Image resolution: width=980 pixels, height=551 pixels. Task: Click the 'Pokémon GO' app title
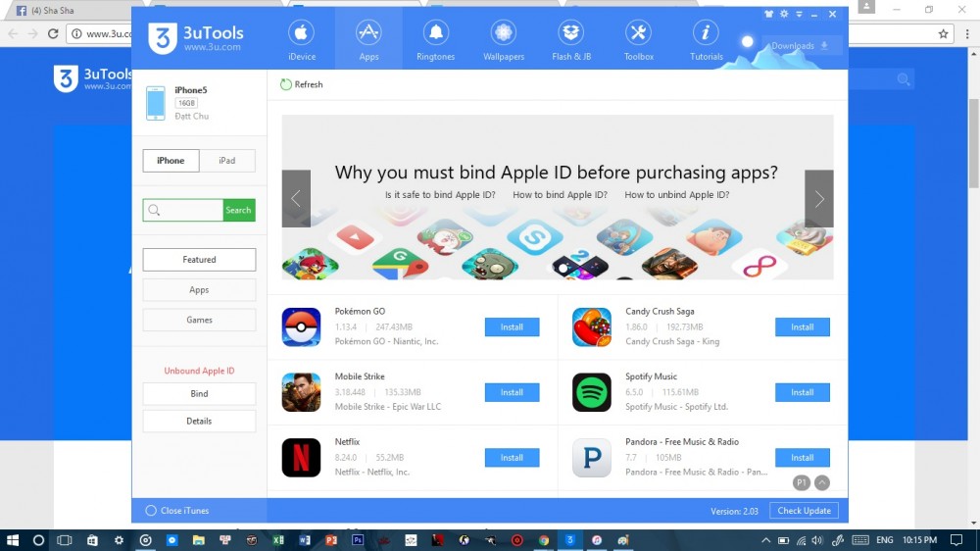point(360,312)
